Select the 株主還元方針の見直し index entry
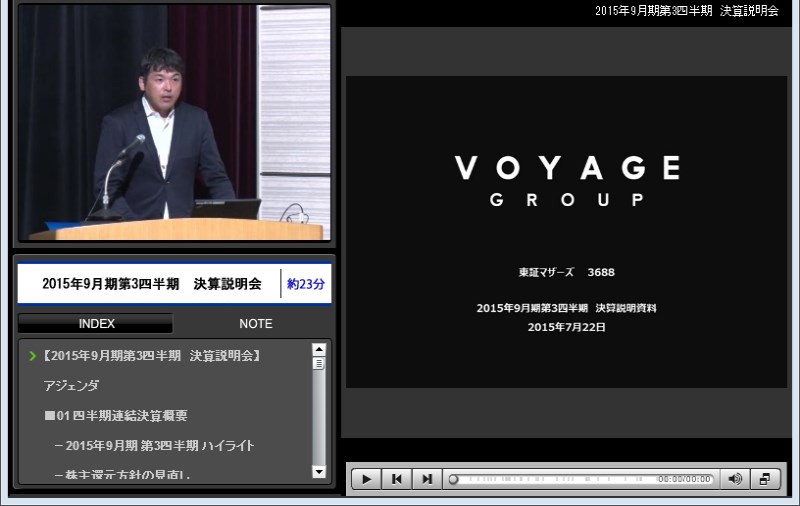This screenshot has height=506, width=800. [122, 475]
